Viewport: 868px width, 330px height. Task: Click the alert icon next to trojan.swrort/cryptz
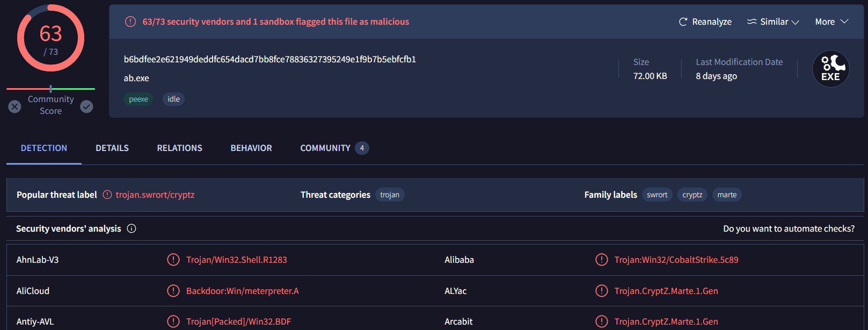(x=107, y=195)
